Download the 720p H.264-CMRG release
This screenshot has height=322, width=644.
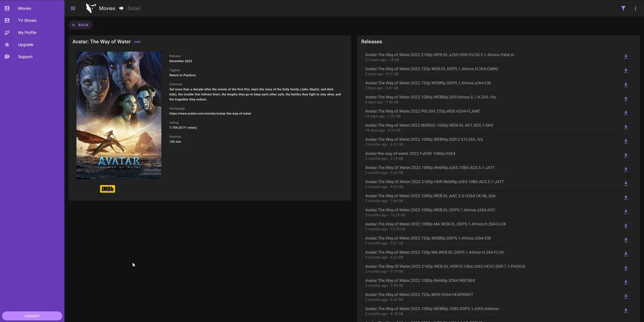pos(626,71)
